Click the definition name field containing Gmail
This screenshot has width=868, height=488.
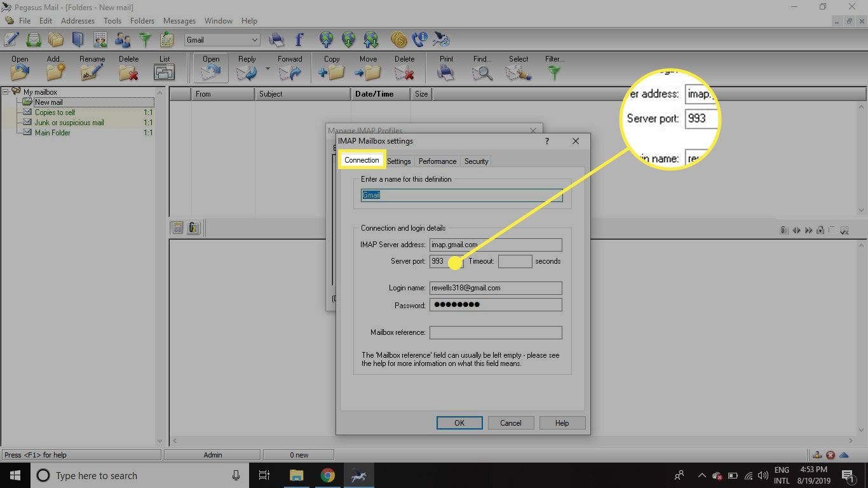click(x=462, y=195)
